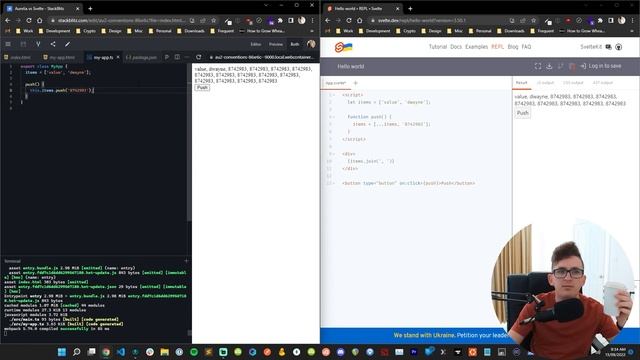Download the REPL as zip

point(549,66)
